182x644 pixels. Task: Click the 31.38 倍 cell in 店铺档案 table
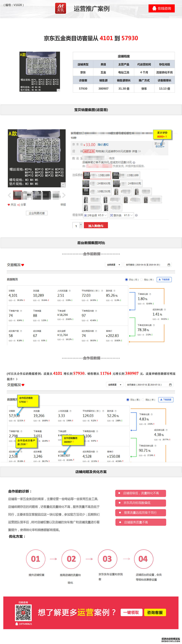124,89
